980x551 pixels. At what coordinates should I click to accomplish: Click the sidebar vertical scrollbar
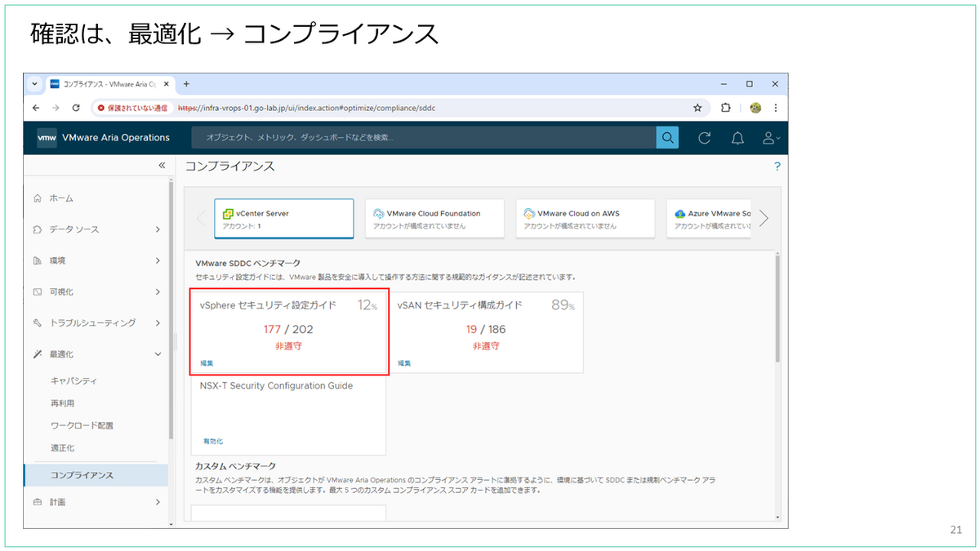pos(171,310)
